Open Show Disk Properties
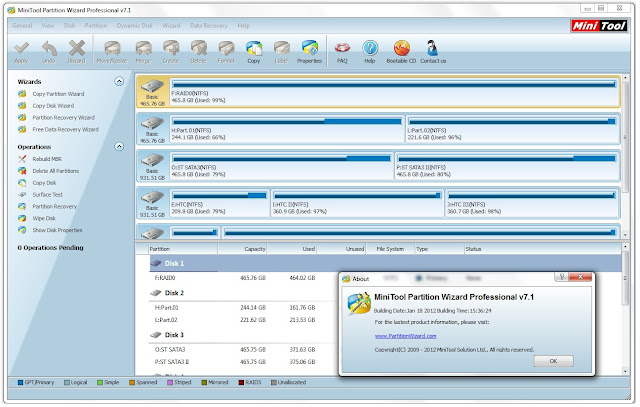This screenshot has height=407, width=640. pyautogui.click(x=57, y=230)
